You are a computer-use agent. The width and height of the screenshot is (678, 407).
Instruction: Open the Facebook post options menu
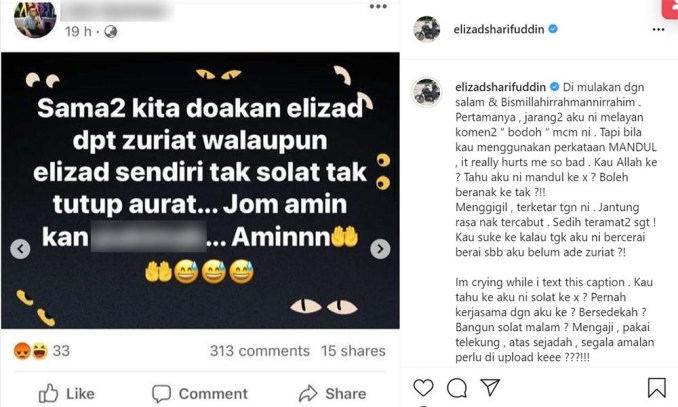pyautogui.click(x=378, y=6)
